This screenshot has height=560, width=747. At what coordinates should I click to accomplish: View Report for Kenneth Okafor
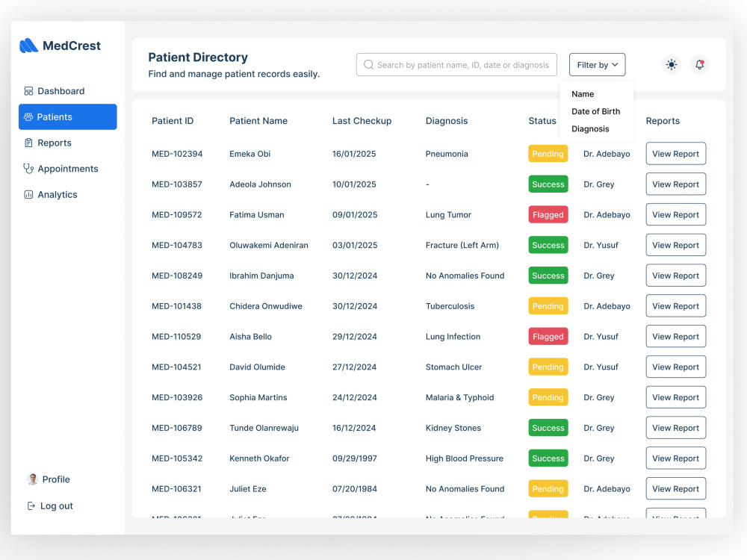675,458
